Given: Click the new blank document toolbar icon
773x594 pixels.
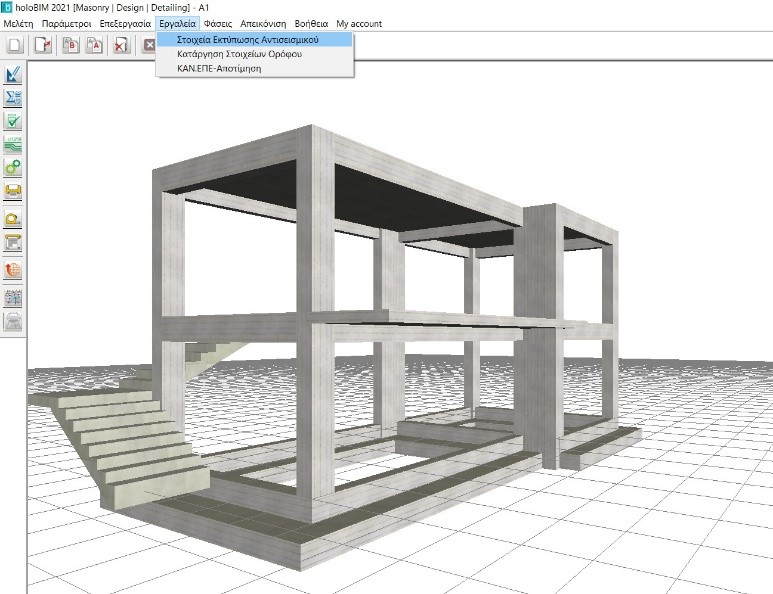Looking at the screenshot, I should (15, 45).
